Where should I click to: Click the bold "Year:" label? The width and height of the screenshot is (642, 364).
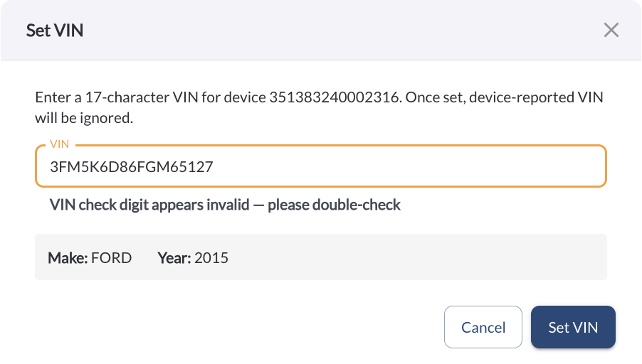coord(174,257)
